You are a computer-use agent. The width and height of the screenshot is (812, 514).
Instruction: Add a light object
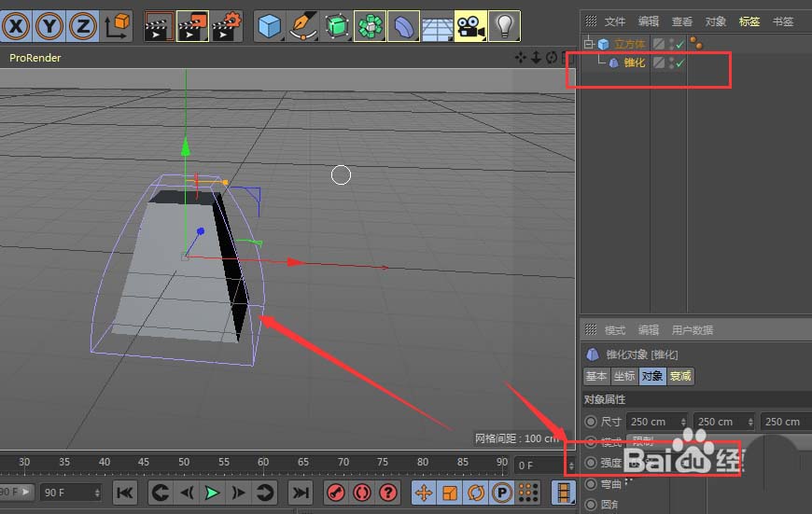click(x=504, y=26)
